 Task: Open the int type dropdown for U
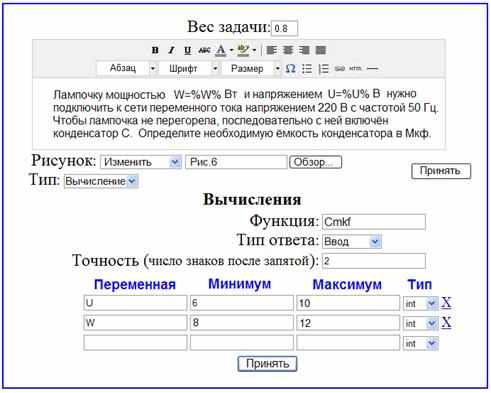[x=420, y=304]
